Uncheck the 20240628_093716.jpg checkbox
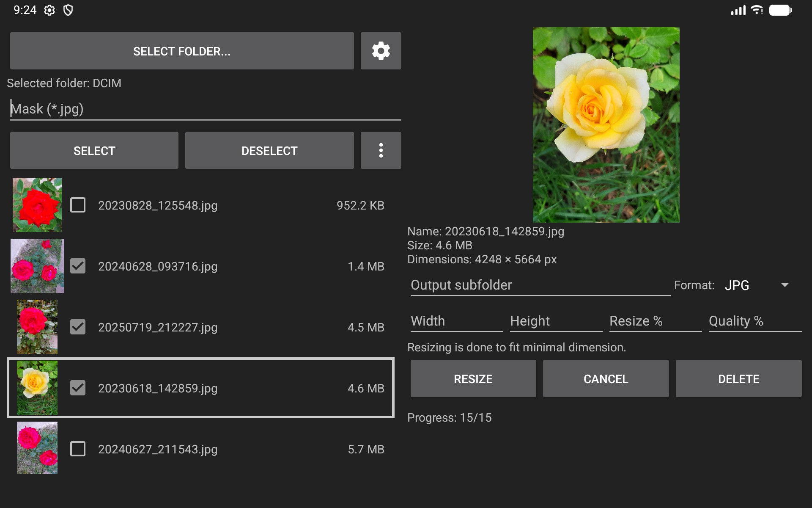Viewport: 812px width, 508px height. 78,266
